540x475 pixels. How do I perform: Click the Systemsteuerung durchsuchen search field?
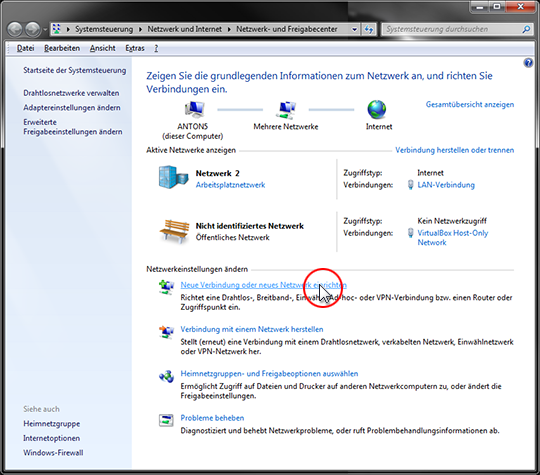[452, 29]
